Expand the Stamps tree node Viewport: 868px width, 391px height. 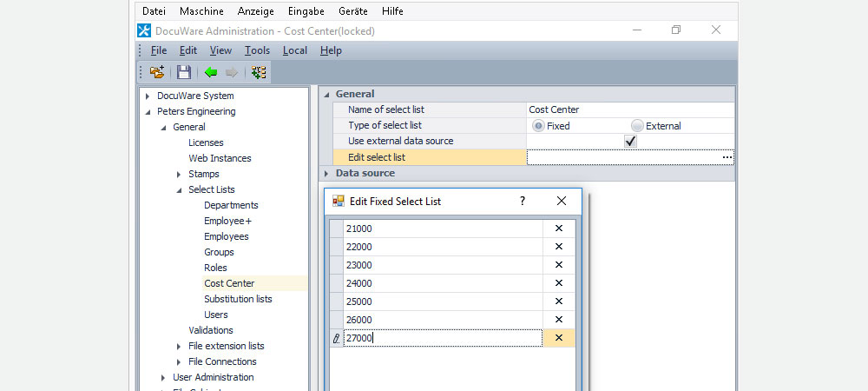tap(179, 175)
